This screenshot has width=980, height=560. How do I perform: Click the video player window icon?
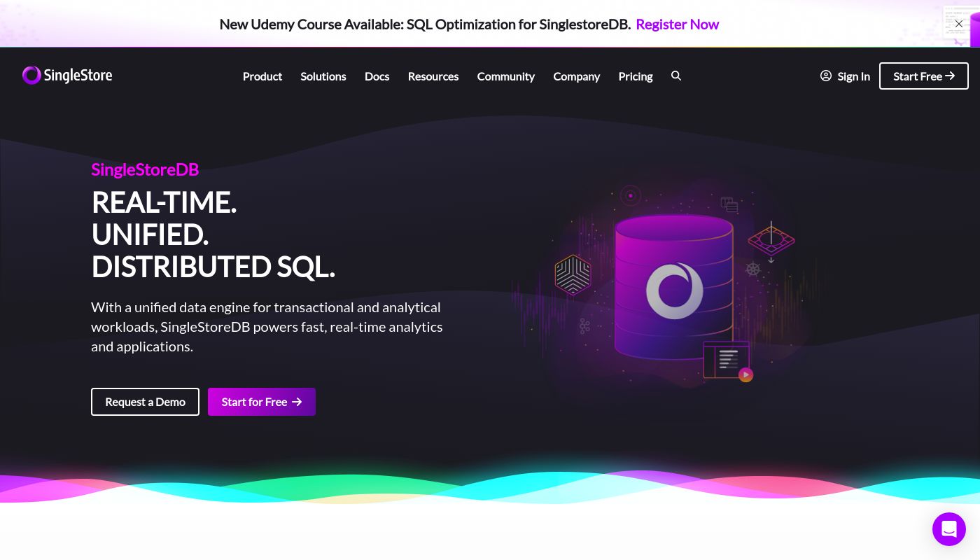pyautogui.click(x=728, y=360)
